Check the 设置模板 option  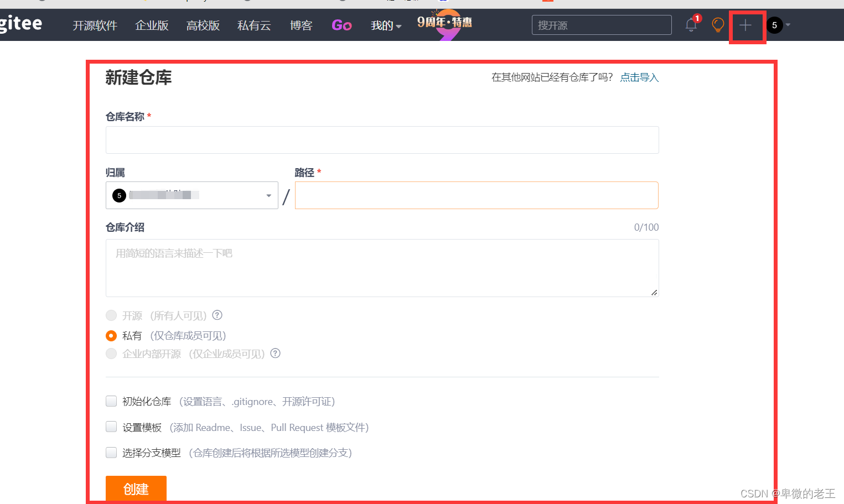[x=111, y=427]
